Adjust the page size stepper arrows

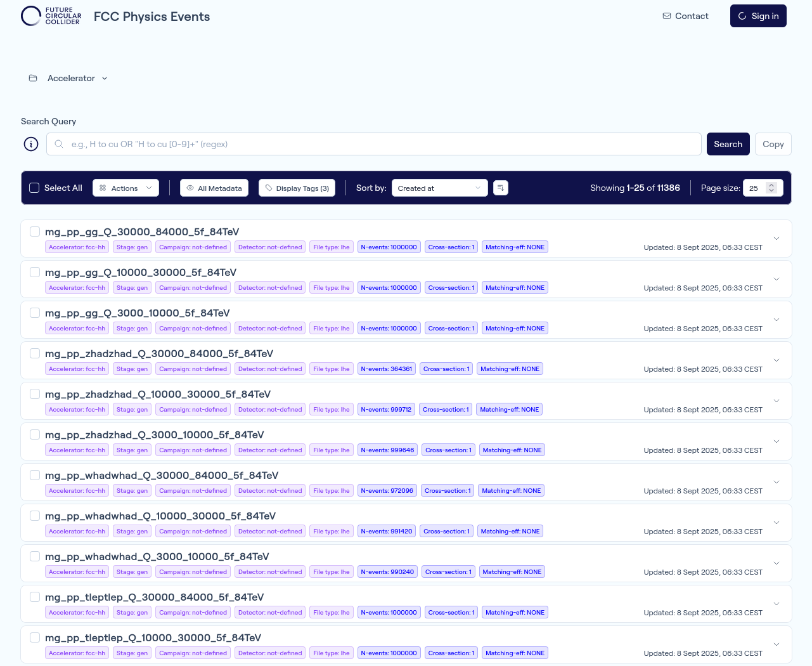tap(771, 188)
